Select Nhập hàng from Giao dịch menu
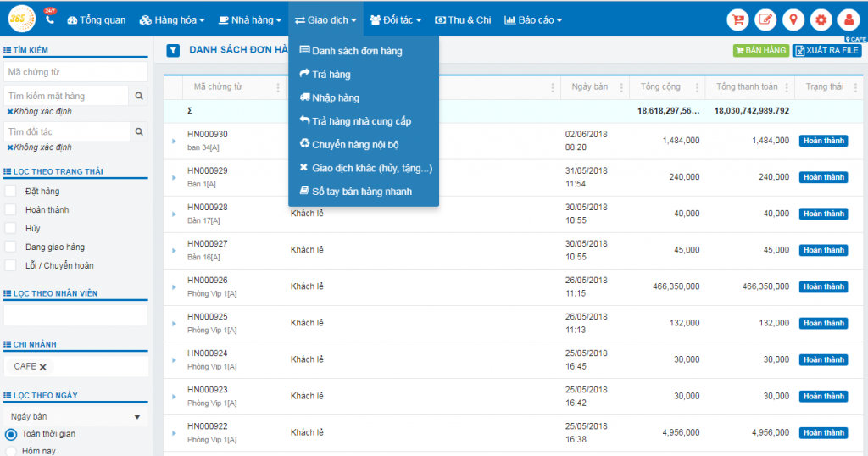Image resolution: width=868 pixels, height=456 pixels. click(336, 97)
